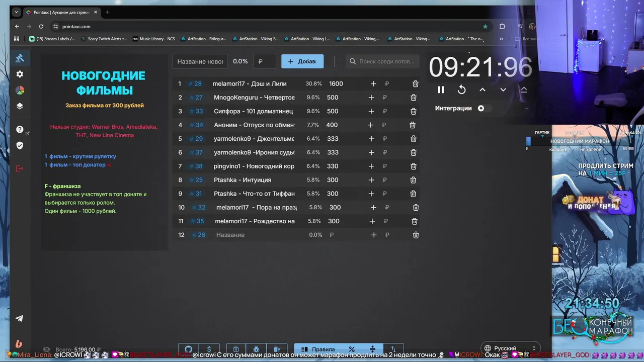Click the clear list icon in bottom toolbar
Screen dimensions: 644x362
277,349
